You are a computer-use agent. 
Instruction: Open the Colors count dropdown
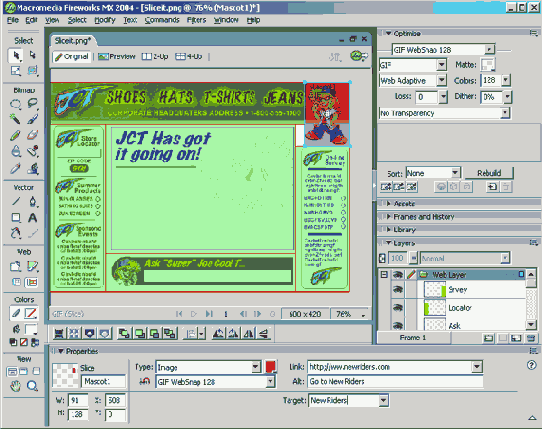click(x=506, y=81)
